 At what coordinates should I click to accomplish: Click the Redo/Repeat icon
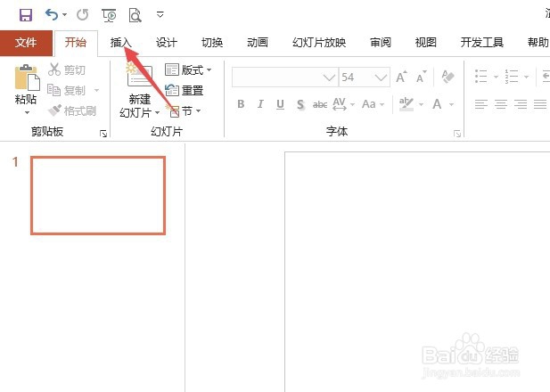(82, 15)
